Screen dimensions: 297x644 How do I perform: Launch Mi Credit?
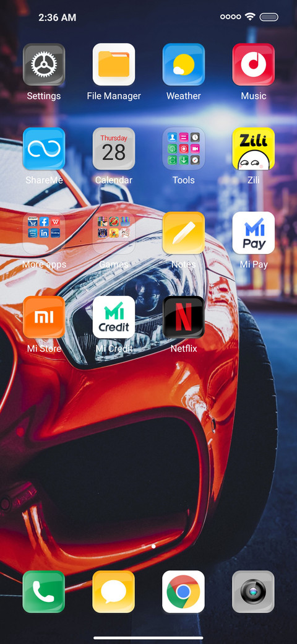click(114, 317)
